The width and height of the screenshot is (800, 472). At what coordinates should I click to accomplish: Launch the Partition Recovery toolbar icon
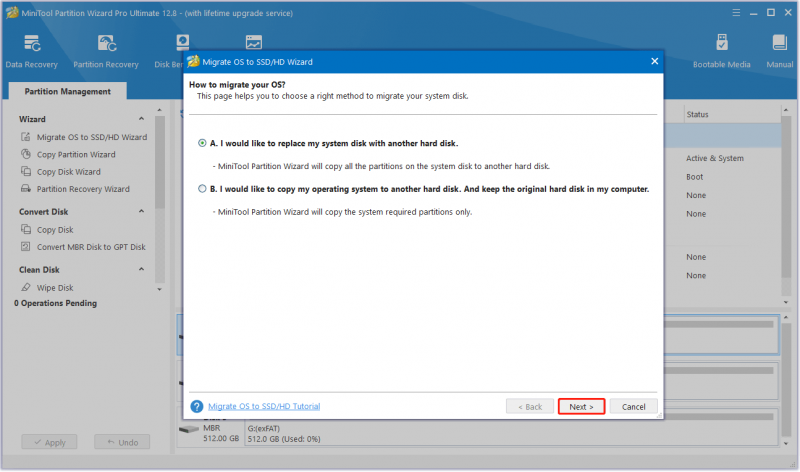(107, 43)
